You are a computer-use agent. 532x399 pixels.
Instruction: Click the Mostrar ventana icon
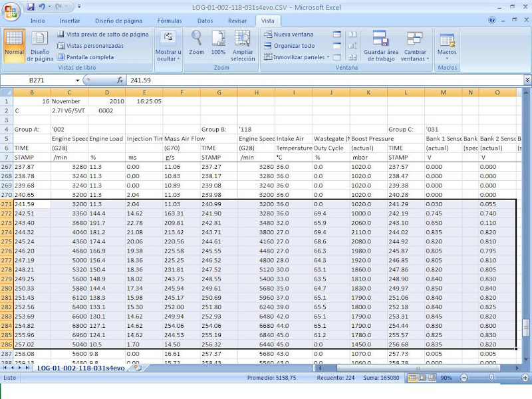click(337, 57)
